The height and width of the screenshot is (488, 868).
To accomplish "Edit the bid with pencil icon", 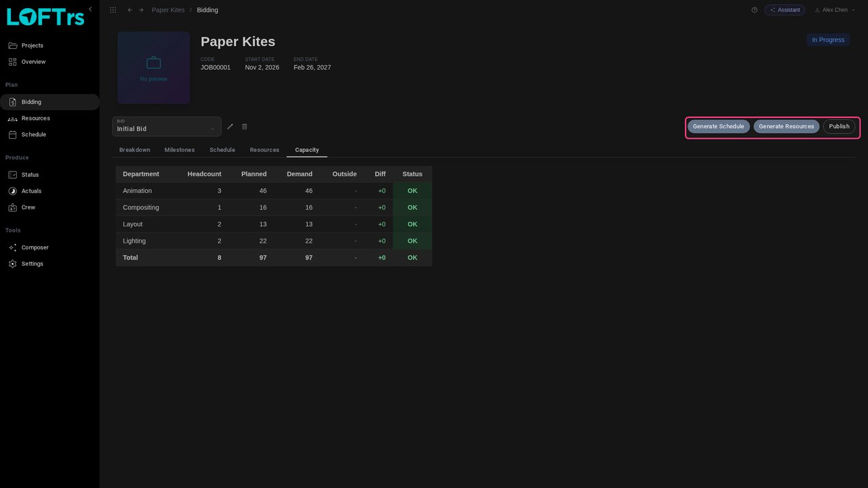I will click(x=230, y=127).
